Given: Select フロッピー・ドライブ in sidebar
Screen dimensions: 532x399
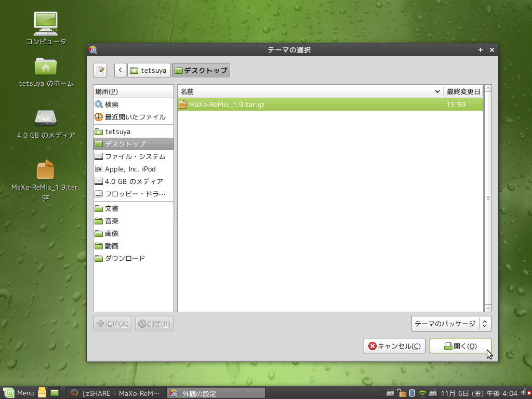Looking at the screenshot, I should click(x=134, y=194).
